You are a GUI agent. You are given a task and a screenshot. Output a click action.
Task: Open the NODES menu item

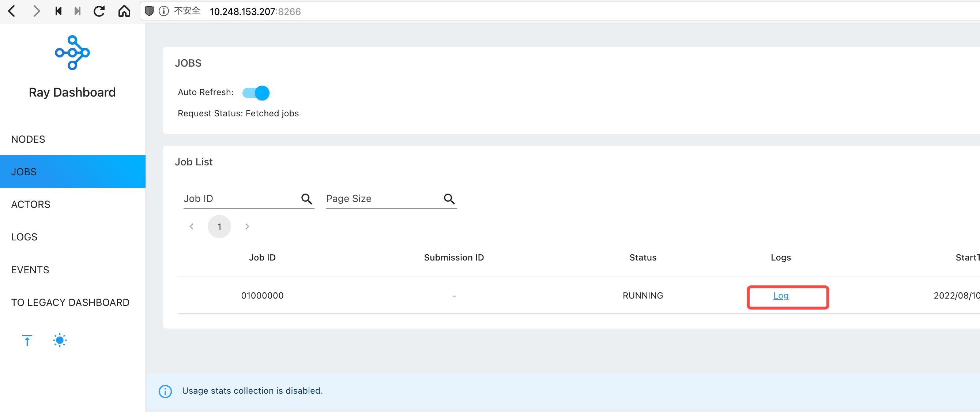coord(28,139)
